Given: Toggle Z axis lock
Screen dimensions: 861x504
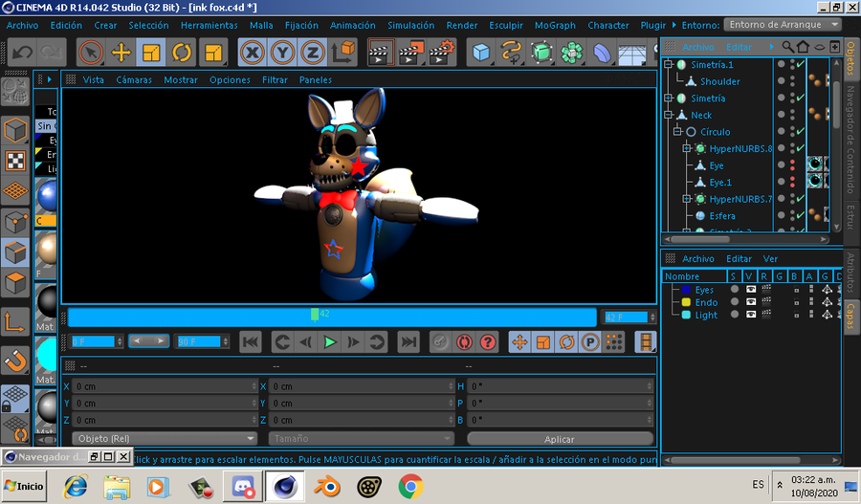Looking at the screenshot, I should pos(313,53).
